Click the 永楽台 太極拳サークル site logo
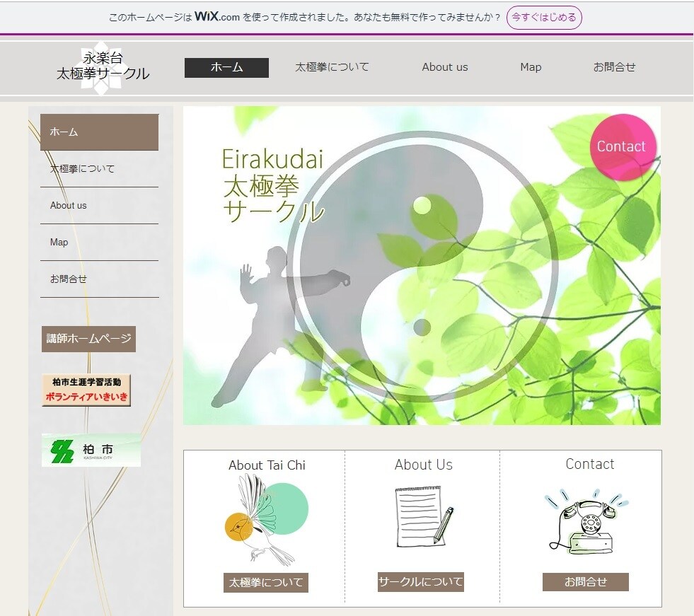This screenshot has height=616, width=694. coord(103,66)
